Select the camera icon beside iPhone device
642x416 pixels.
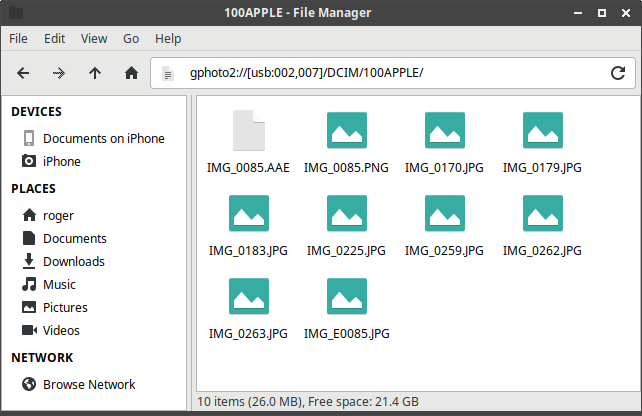[29, 161]
